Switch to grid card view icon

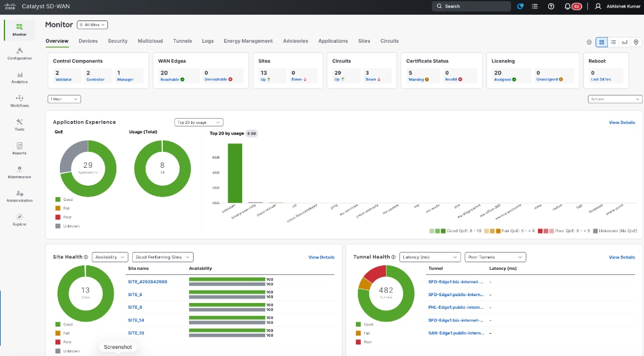[x=602, y=42]
